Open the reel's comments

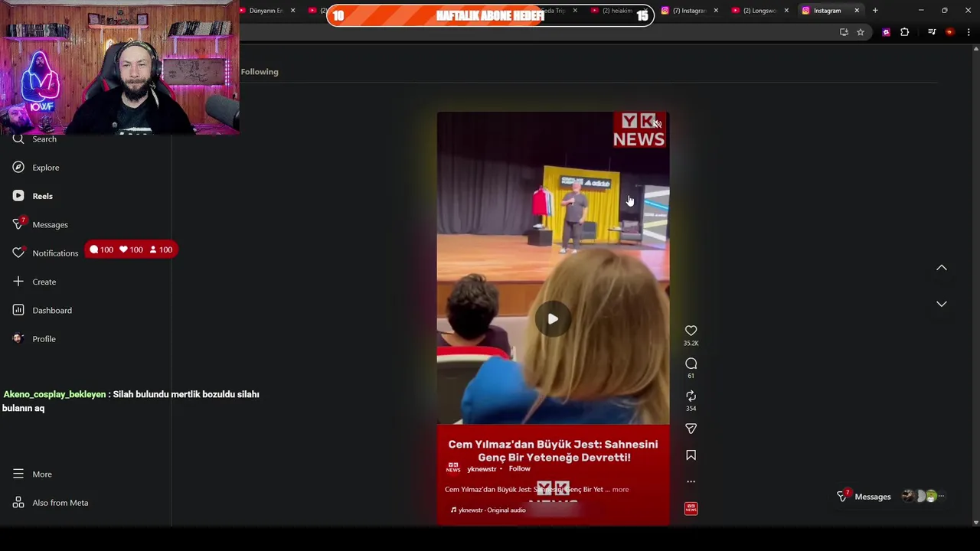click(691, 364)
